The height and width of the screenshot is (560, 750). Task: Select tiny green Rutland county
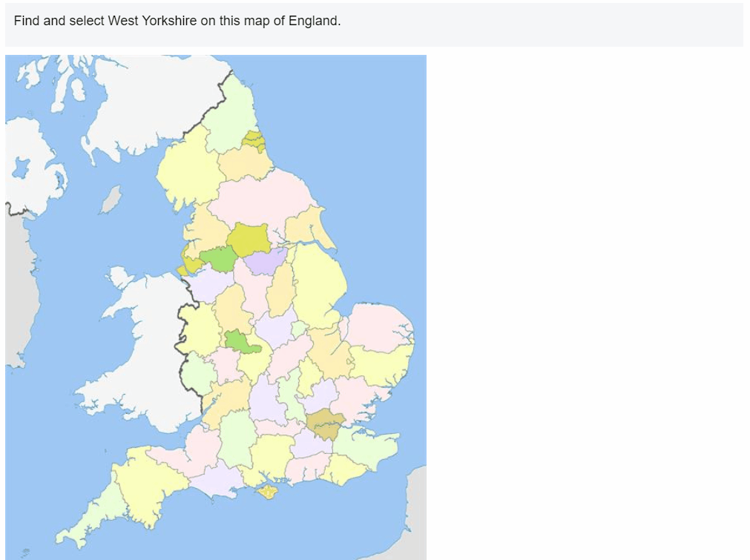click(300, 329)
